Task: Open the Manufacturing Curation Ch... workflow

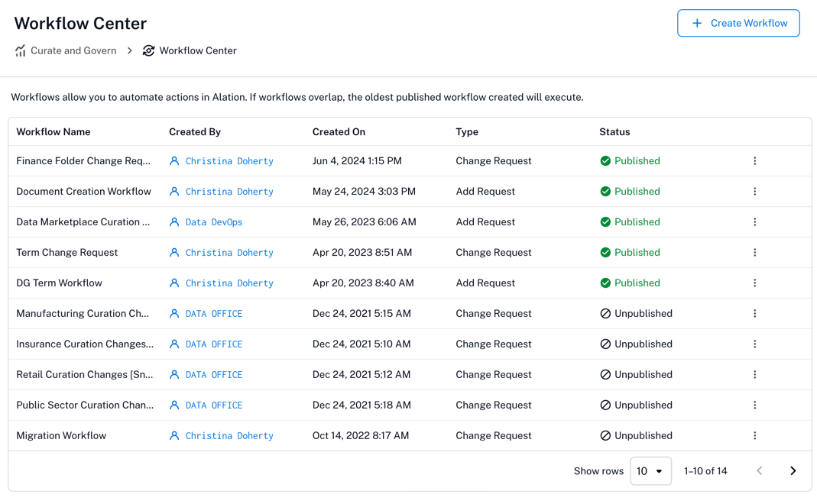Action: [x=83, y=313]
